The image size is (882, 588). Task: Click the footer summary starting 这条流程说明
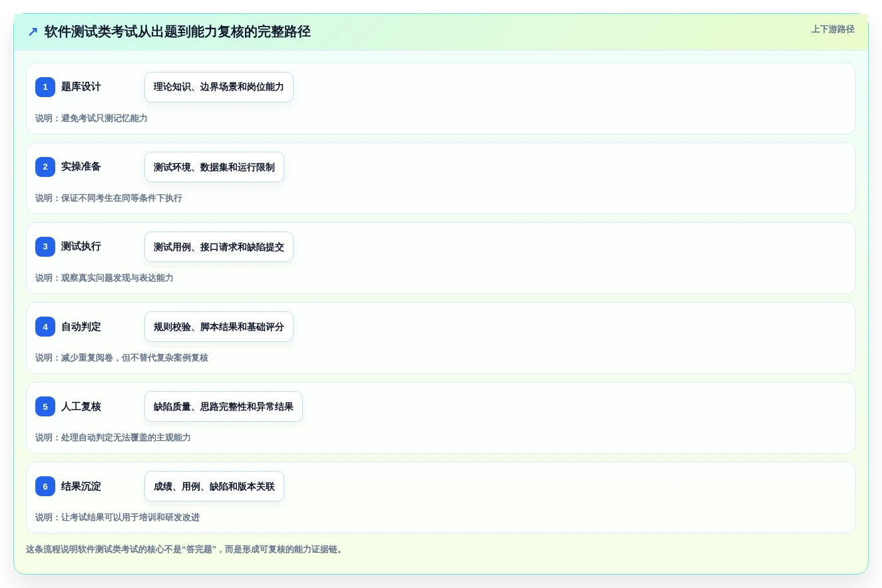pyautogui.click(x=184, y=549)
